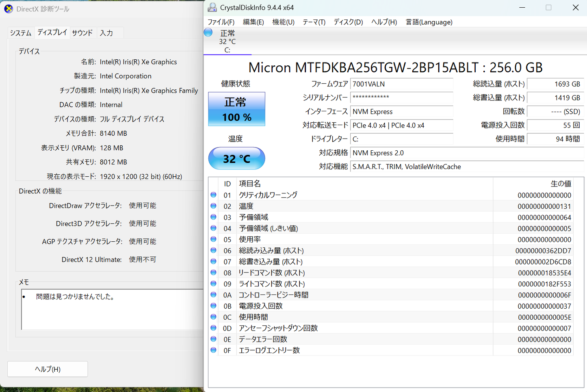Click the 対応転送モード PCIe 4.0 x4 field
Viewport: 587px width, 392px height.
[x=401, y=125]
